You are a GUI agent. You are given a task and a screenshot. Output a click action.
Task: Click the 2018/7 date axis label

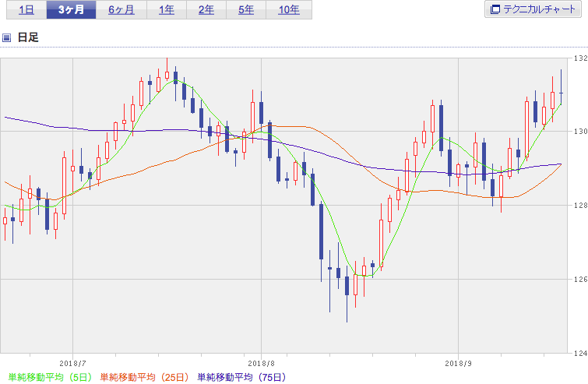[72, 364]
